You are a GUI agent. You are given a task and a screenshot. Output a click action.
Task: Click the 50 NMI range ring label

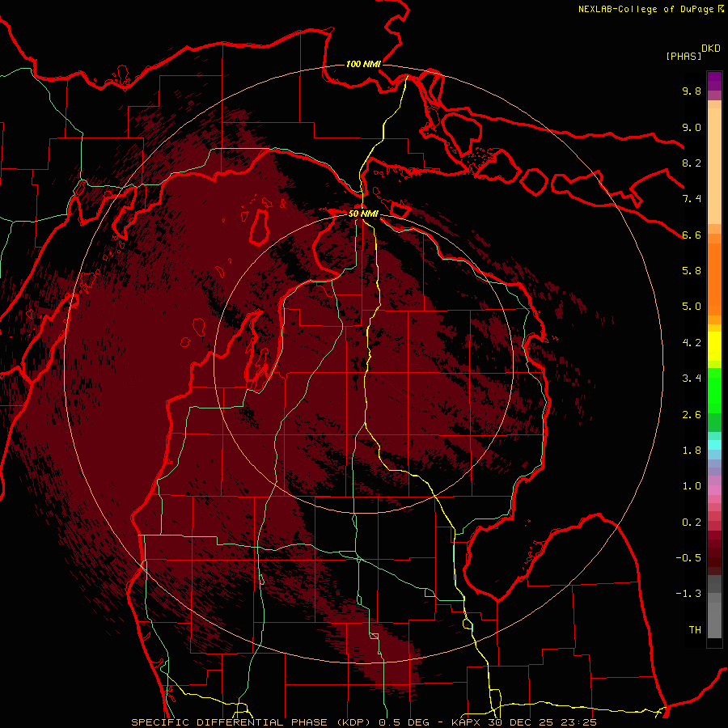pyautogui.click(x=363, y=214)
